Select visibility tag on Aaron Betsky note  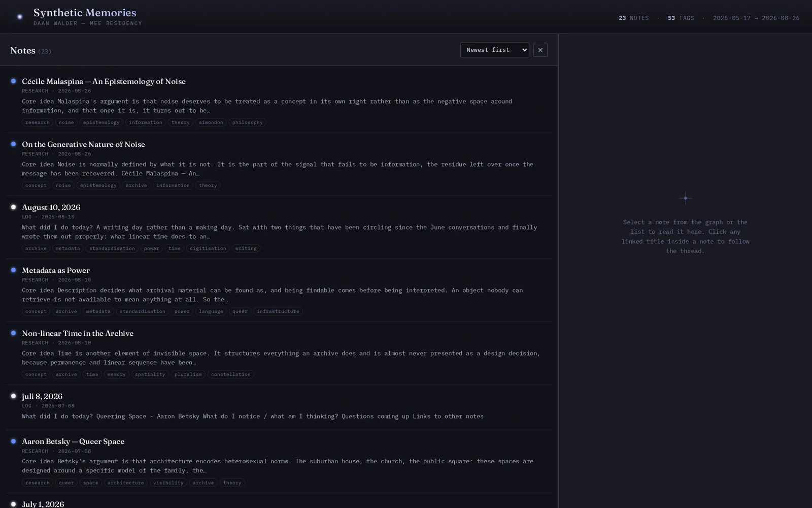tap(168, 483)
